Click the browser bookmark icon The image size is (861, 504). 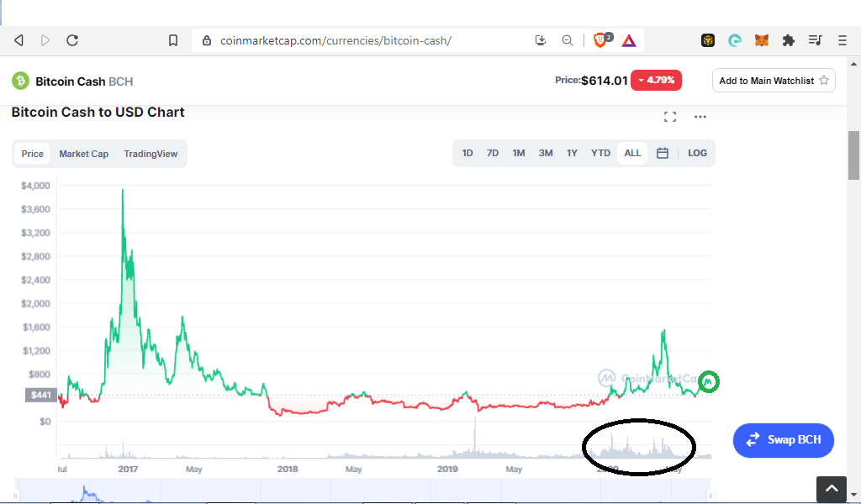point(173,40)
